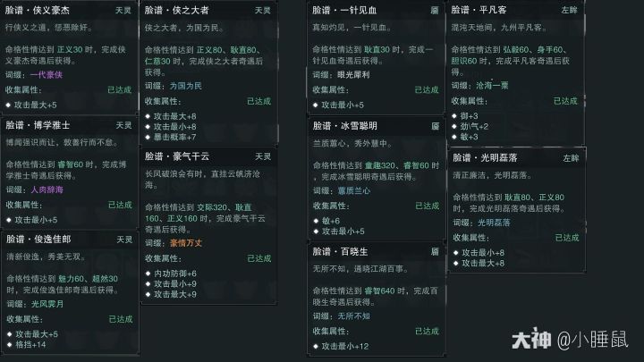Click diamond bullet next to 暴击概率+7
Screen dimensions: 644x362
(x=148, y=137)
